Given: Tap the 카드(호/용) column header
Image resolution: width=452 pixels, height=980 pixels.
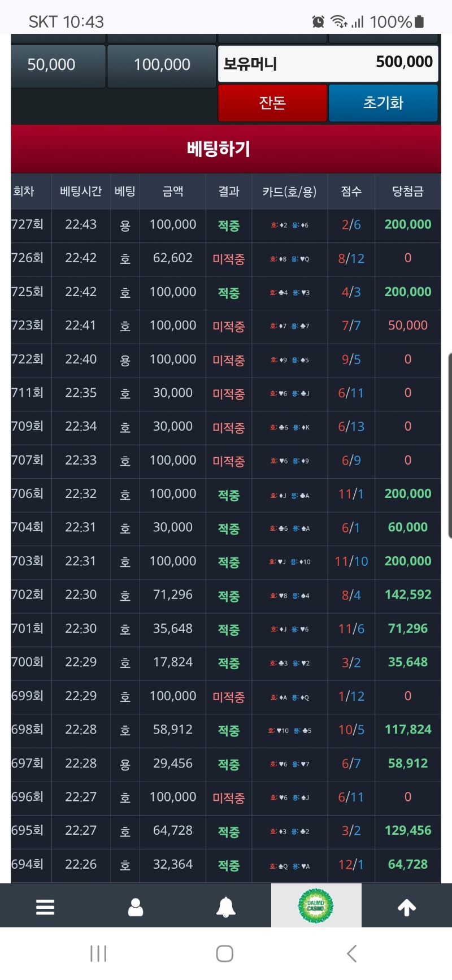Looking at the screenshot, I should click(x=289, y=192).
